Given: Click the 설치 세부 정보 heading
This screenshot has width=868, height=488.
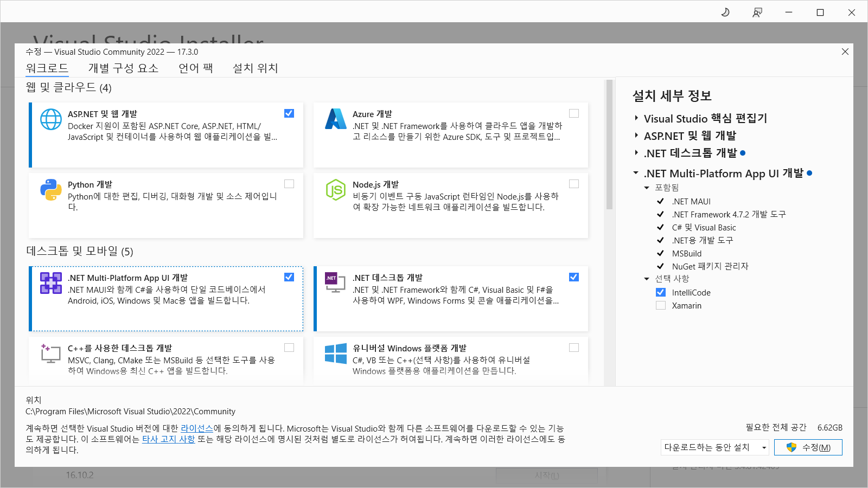Looking at the screenshot, I should click(672, 96).
